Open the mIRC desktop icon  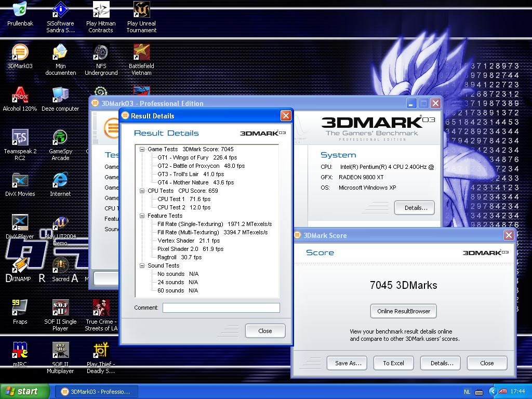click(20, 355)
